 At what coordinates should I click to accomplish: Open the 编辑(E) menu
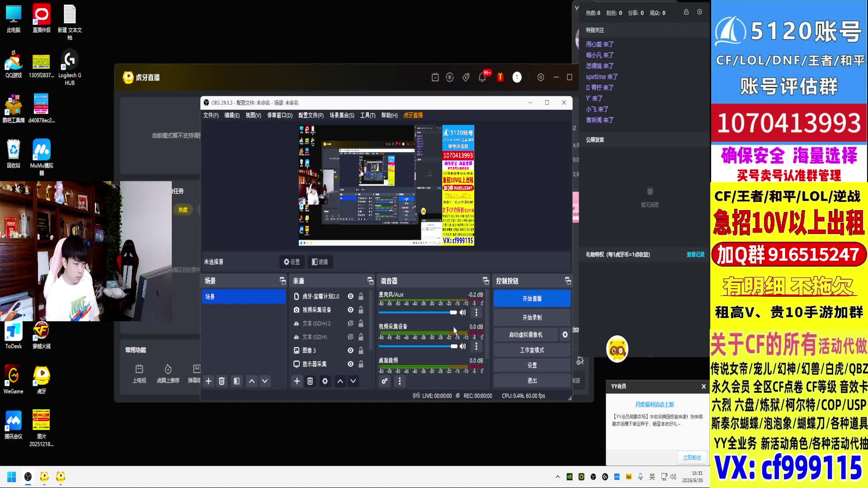[x=232, y=116]
